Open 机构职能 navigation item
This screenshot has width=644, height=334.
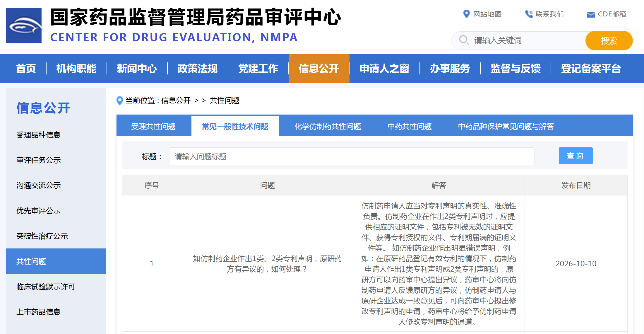click(x=76, y=69)
